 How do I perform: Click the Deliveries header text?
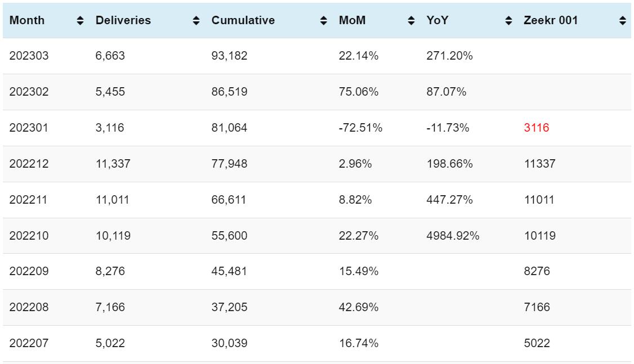point(123,21)
